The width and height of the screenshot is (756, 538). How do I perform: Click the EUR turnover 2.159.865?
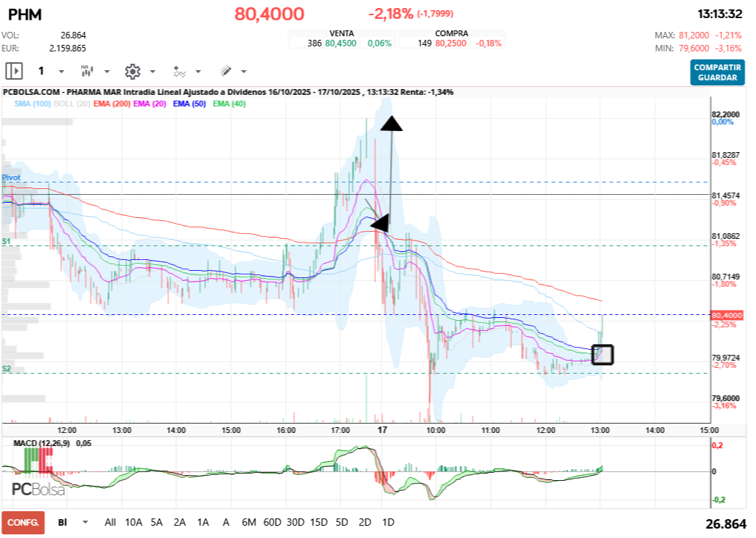click(67, 49)
